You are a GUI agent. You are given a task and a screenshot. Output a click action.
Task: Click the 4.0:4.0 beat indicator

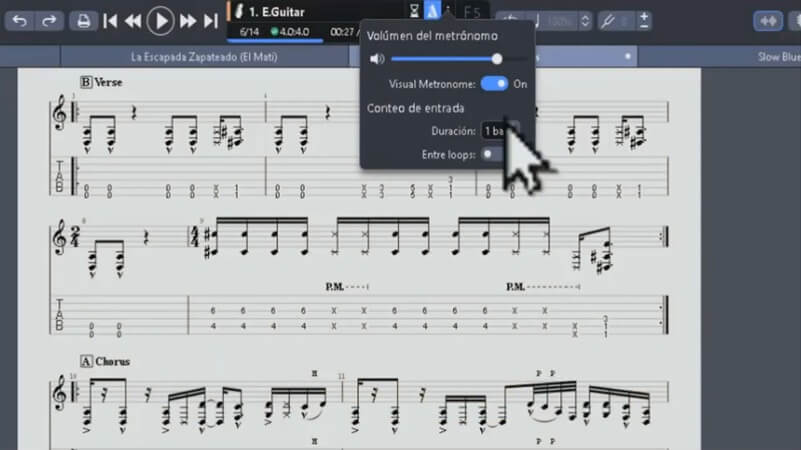coord(290,32)
